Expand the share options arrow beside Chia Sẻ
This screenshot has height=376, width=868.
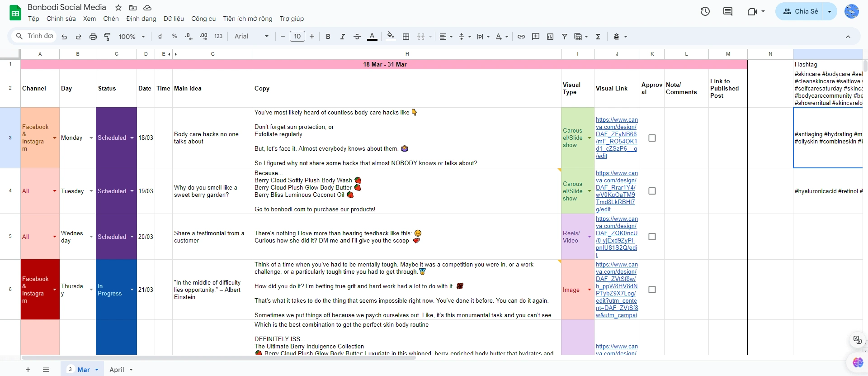(830, 11)
